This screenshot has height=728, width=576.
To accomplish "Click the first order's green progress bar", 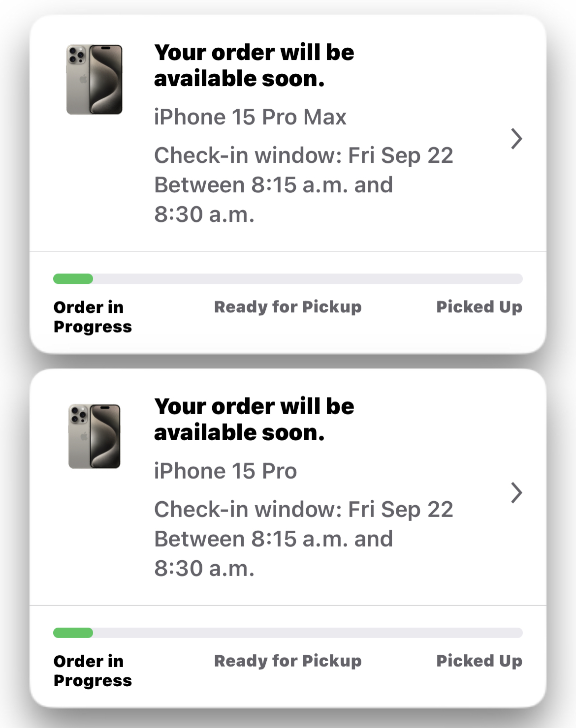I will 73,279.
